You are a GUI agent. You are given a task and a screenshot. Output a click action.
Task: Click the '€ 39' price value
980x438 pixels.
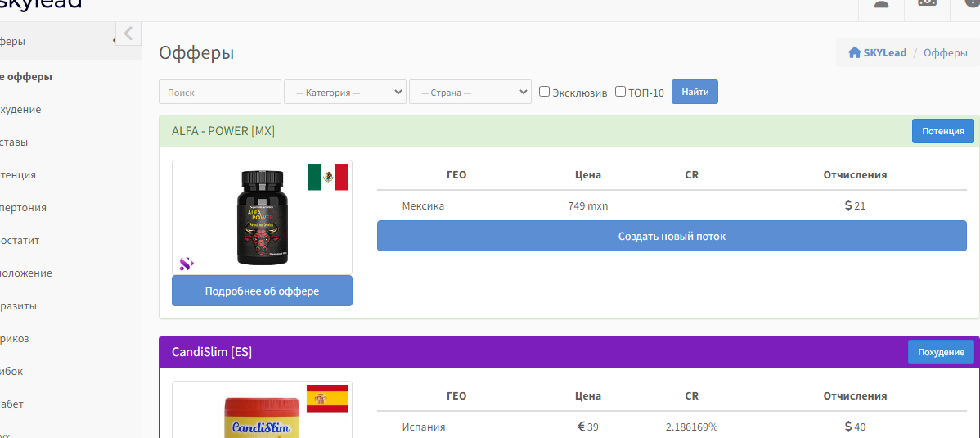point(587,427)
